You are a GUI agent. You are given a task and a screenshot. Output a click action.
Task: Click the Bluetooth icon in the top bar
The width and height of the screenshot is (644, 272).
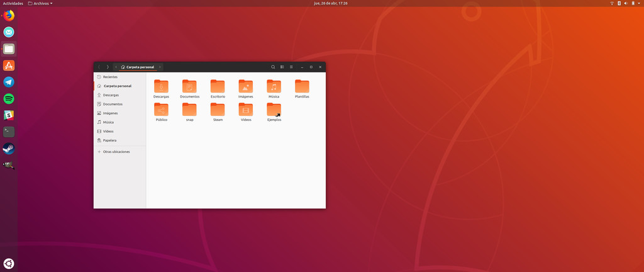tap(619, 3)
